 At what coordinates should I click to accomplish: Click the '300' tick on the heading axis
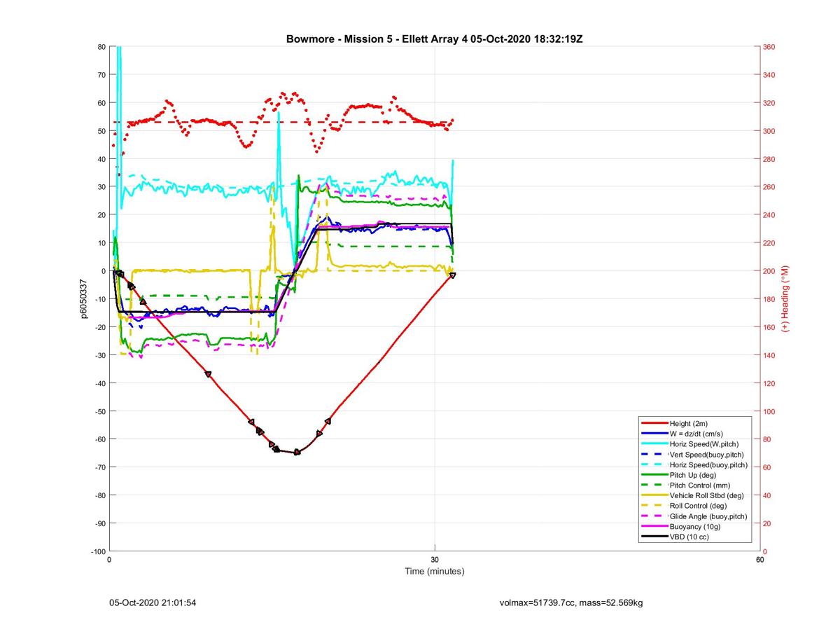coord(769,131)
